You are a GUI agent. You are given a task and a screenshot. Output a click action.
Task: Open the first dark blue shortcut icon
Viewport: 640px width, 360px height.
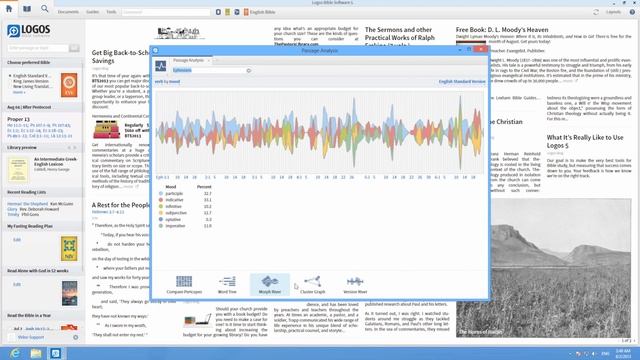pos(218,12)
